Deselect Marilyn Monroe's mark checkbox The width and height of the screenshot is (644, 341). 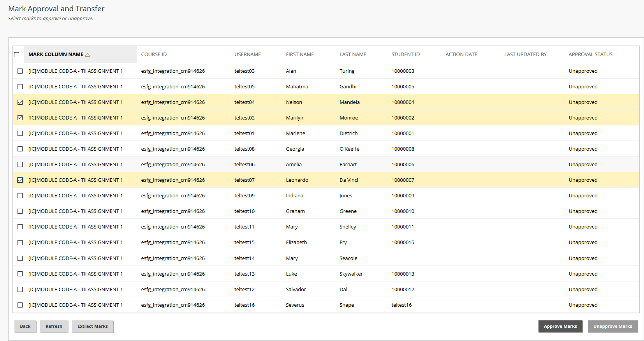tap(20, 118)
